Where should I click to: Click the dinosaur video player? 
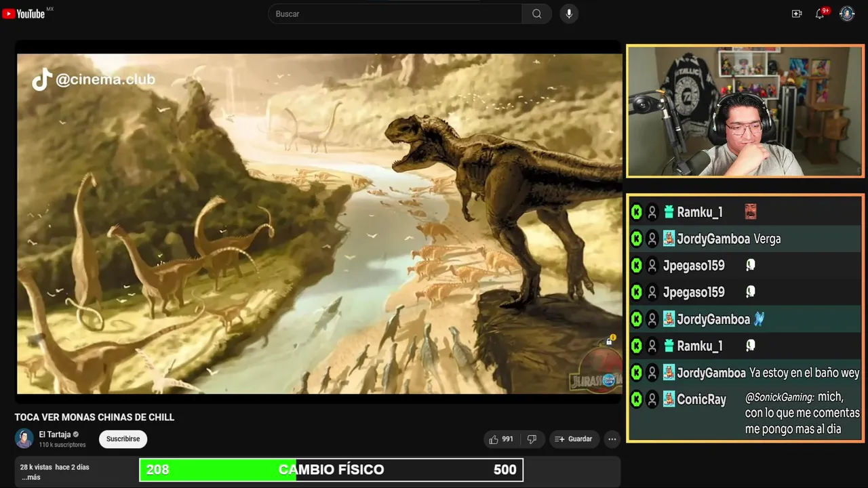pos(319,222)
